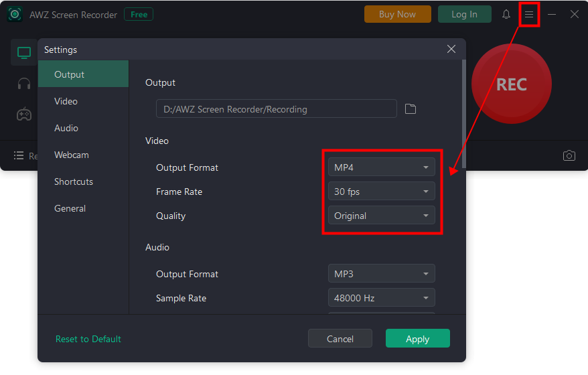Open the Video settings tab
The image size is (588, 375).
point(83,101)
